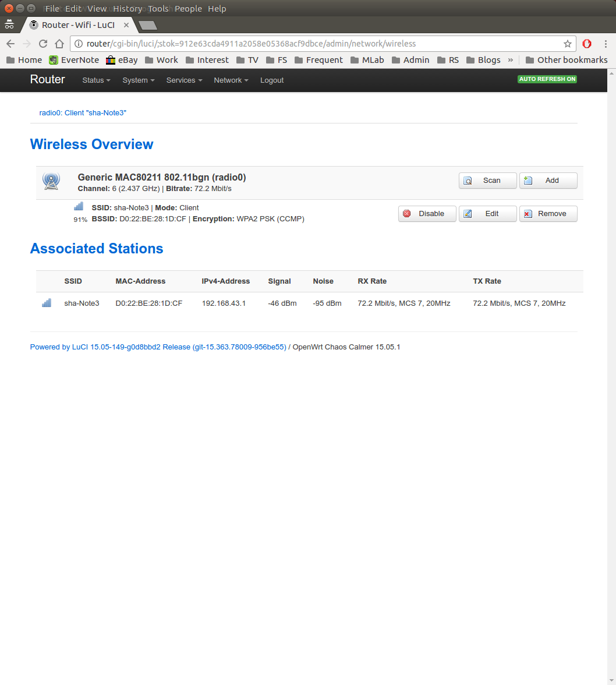
Task: Click the radio0 wireless antenna icon
Action: tap(51, 181)
